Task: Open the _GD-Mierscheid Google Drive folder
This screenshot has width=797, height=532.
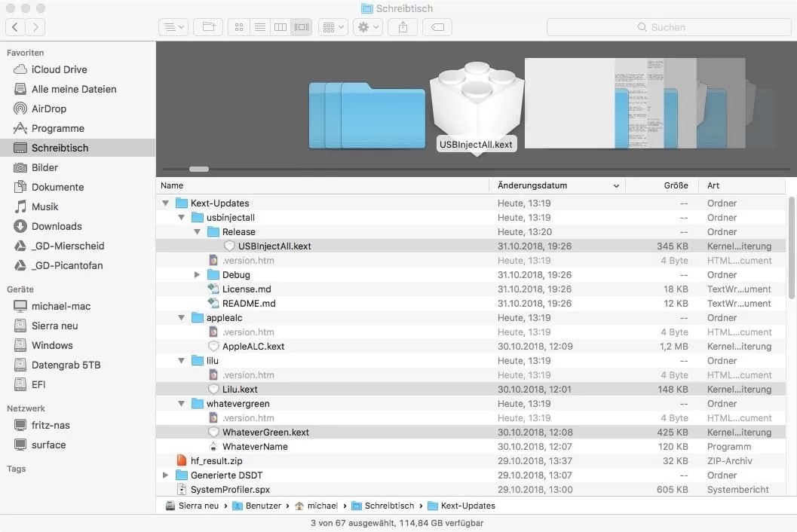Action: [66, 246]
